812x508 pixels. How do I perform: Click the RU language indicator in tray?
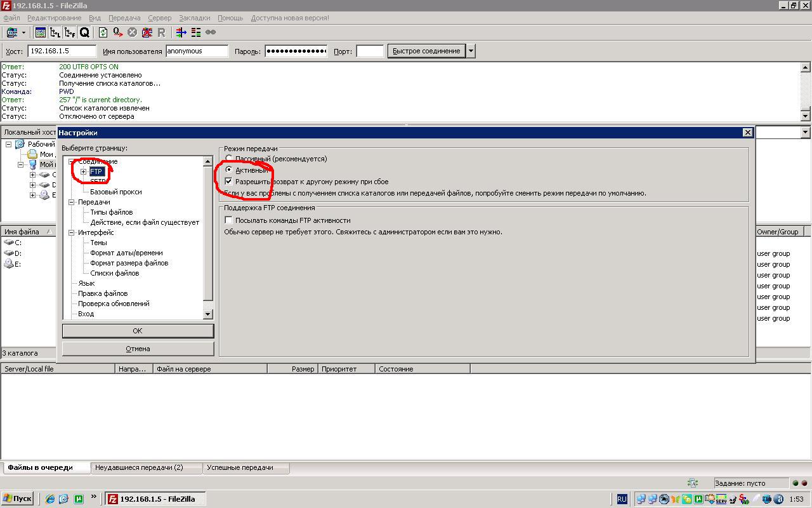tap(622, 499)
